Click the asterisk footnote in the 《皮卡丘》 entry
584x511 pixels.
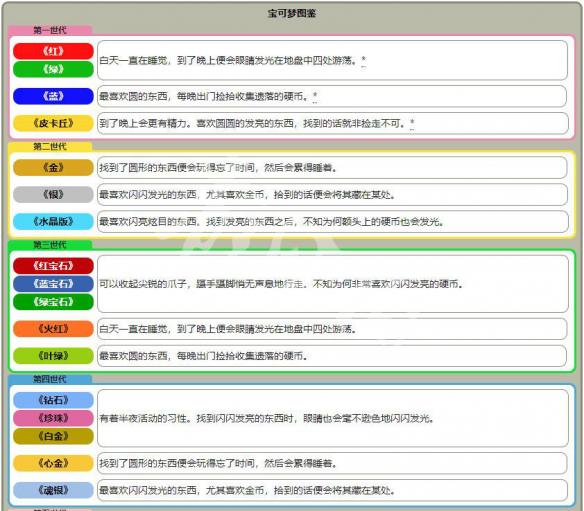412,123
